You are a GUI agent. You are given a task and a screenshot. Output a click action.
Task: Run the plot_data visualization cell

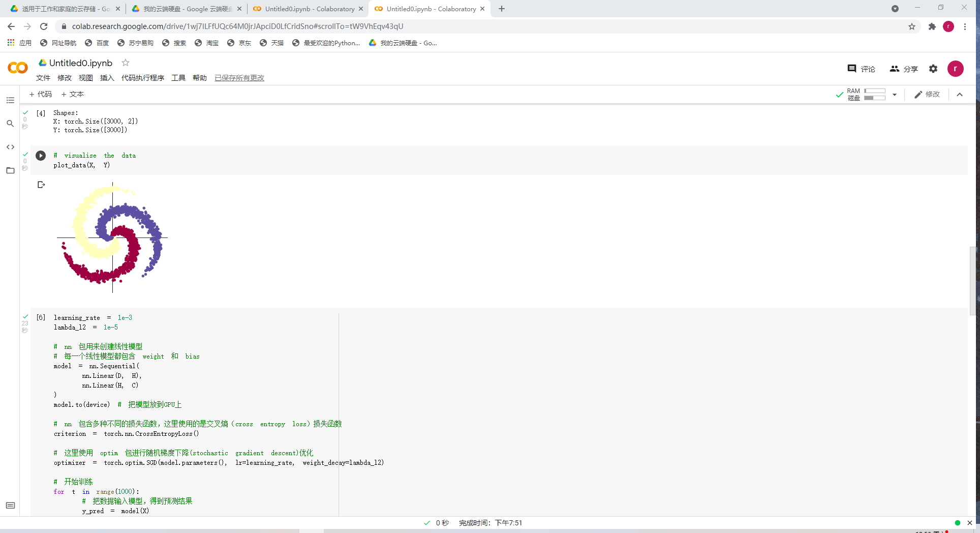point(41,156)
